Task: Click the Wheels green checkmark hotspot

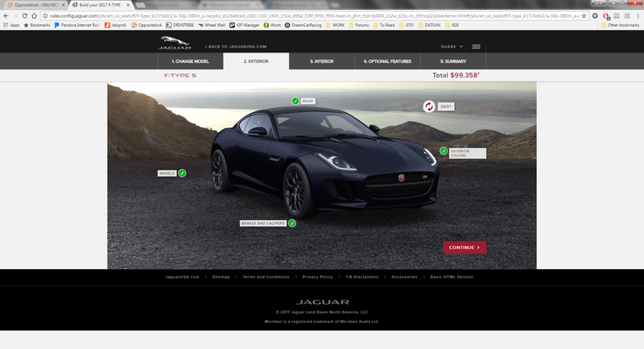Action: click(182, 173)
